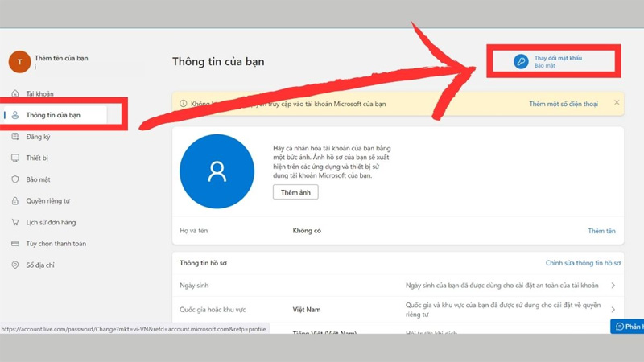
Task: Click the Không có name value
Action: [x=307, y=231]
